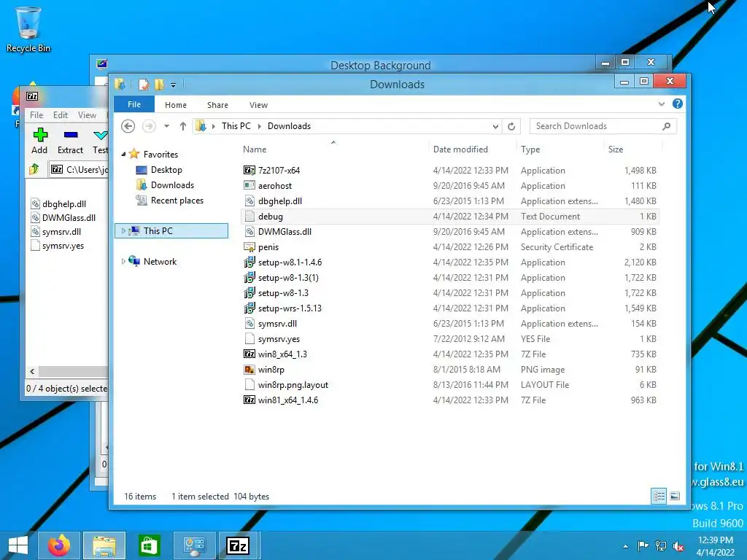This screenshot has width=747, height=560.
Task: Go up one folder in 7-Zip
Action: pos(34,169)
